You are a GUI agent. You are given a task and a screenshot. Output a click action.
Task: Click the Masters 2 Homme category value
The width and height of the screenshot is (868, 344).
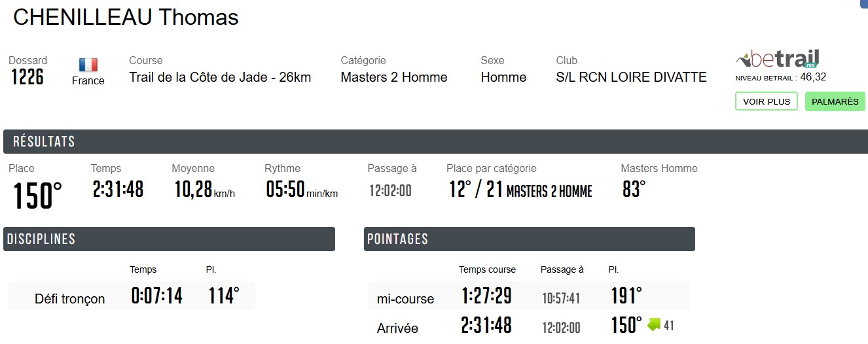(x=393, y=77)
